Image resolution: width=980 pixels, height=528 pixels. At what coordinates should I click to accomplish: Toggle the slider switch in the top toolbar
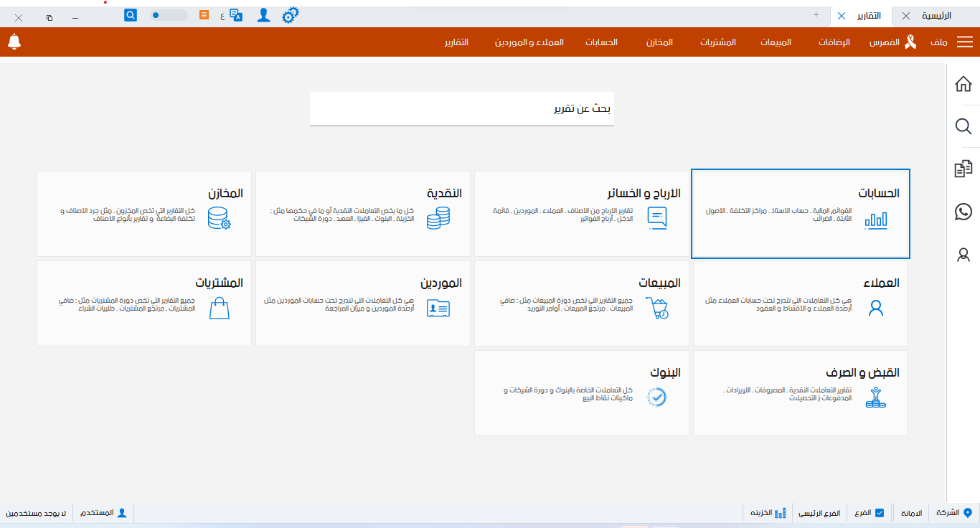[167, 14]
